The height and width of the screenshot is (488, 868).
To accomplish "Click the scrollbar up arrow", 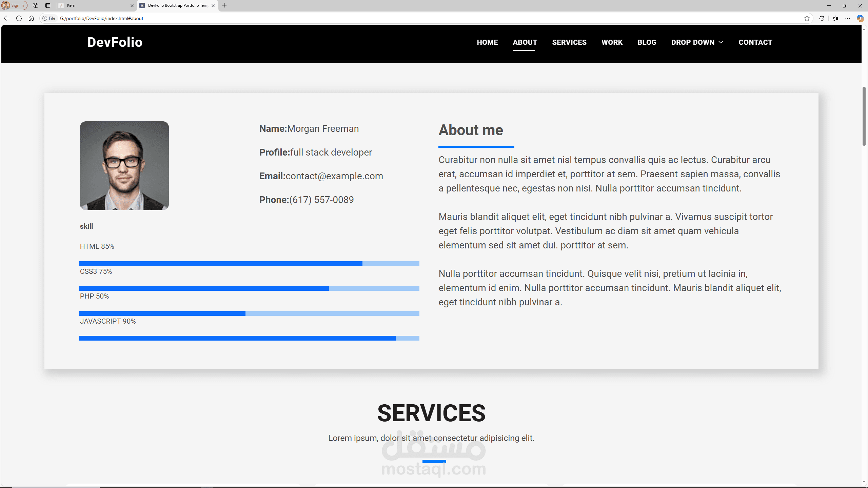I will 864,29.
